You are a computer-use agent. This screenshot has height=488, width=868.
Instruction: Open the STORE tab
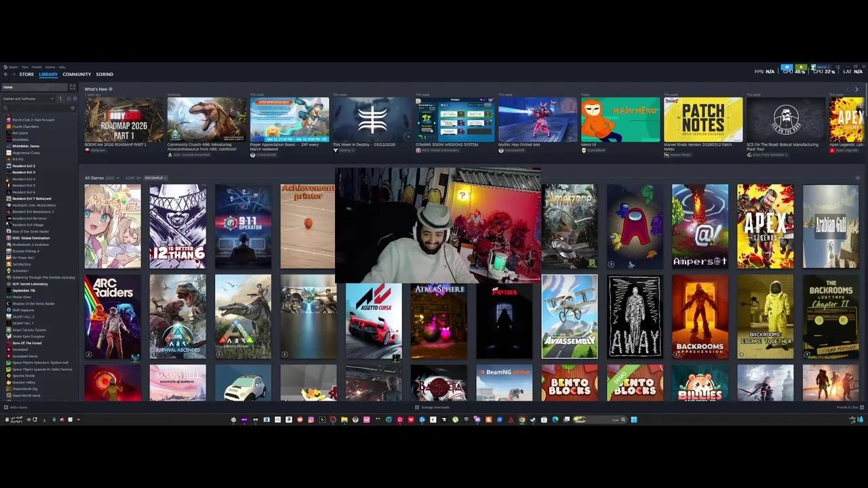coord(26,74)
